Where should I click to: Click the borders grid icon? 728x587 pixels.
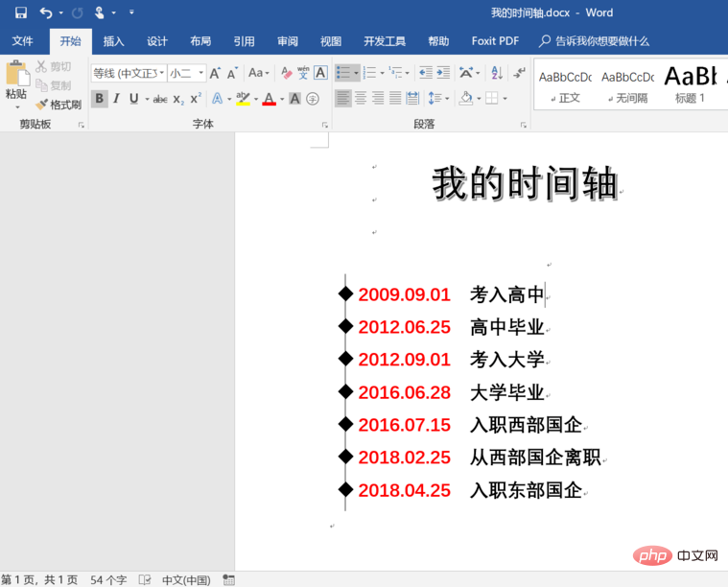492,99
